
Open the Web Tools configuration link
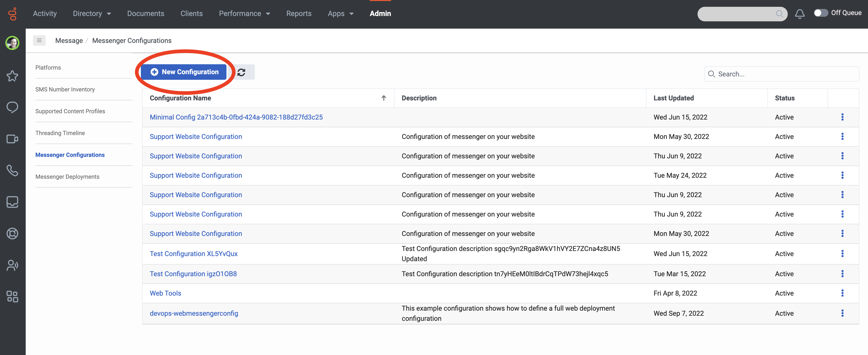(x=165, y=293)
